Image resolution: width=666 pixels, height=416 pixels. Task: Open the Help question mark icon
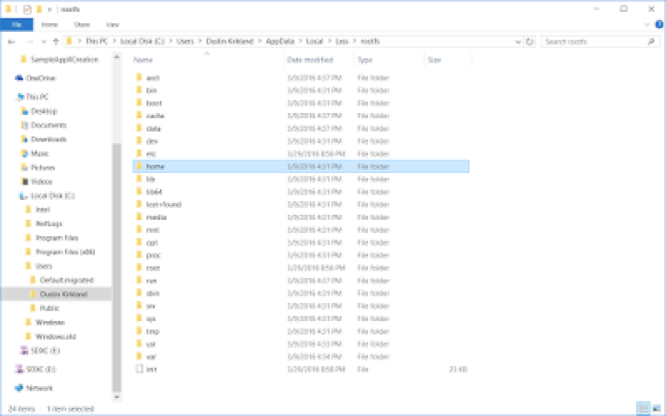pos(660,25)
